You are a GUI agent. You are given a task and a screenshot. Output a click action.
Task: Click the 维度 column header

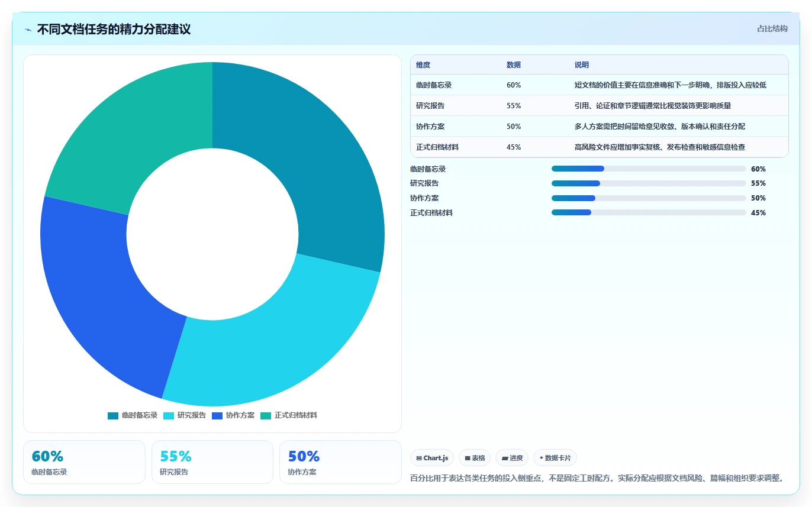click(x=423, y=65)
